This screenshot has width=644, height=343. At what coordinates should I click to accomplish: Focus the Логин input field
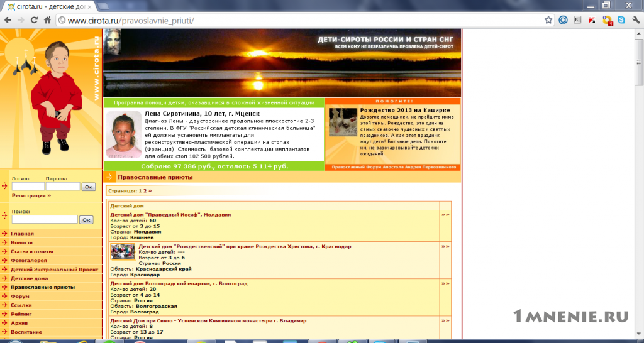[x=28, y=187]
